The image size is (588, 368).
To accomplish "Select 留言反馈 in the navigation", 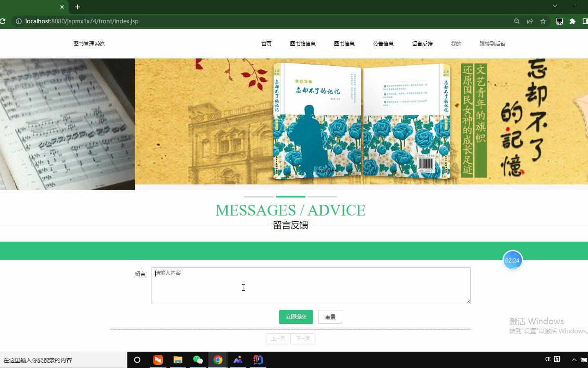I will click(x=422, y=44).
